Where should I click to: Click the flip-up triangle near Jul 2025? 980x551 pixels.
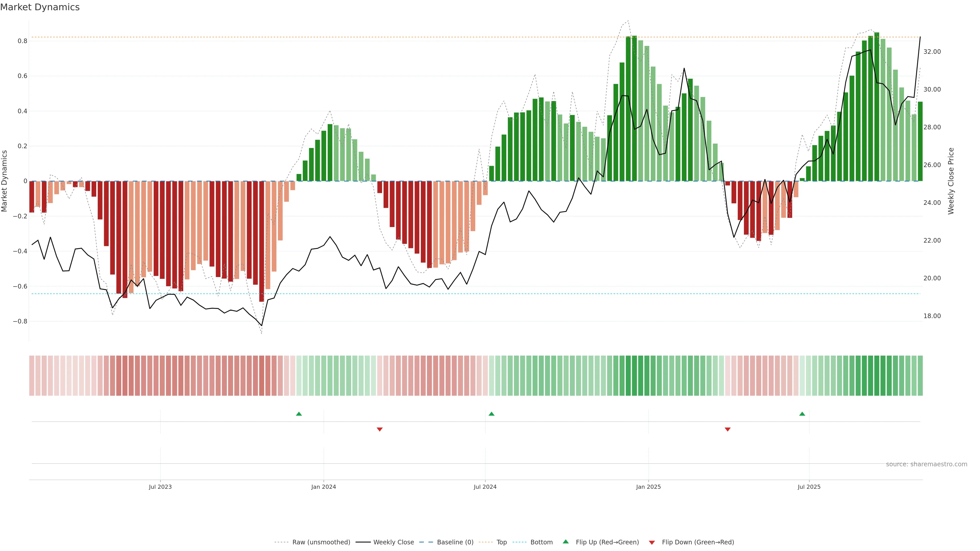802,414
